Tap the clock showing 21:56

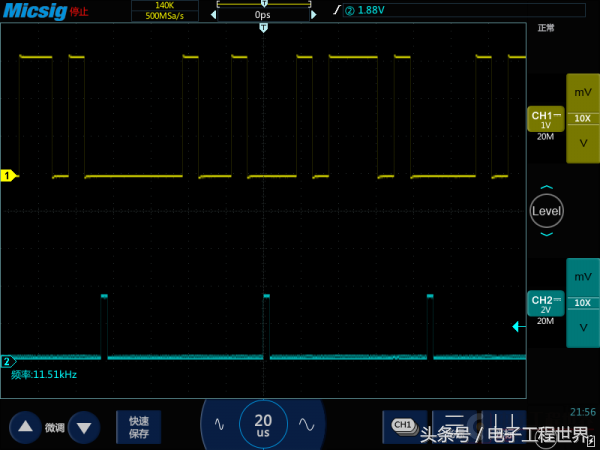click(x=583, y=412)
